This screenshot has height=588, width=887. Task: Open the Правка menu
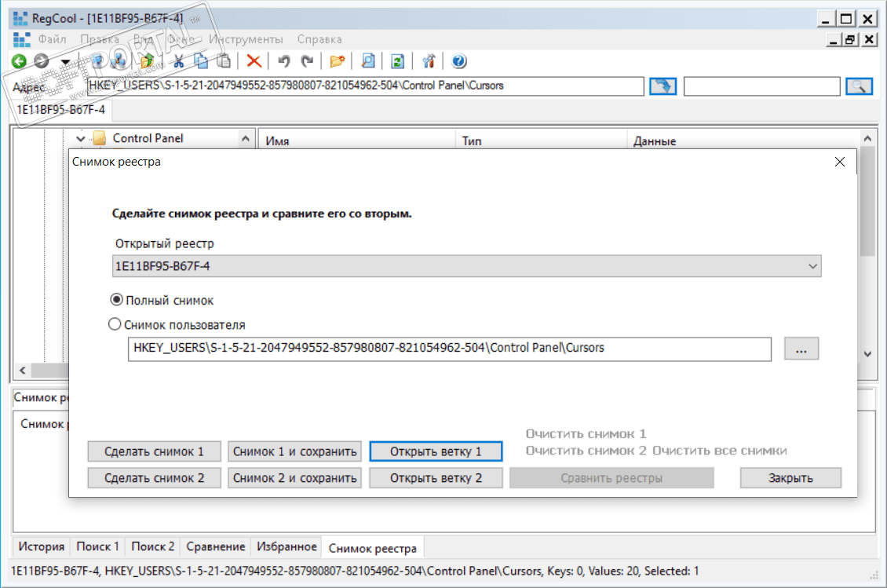coord(100,39)
